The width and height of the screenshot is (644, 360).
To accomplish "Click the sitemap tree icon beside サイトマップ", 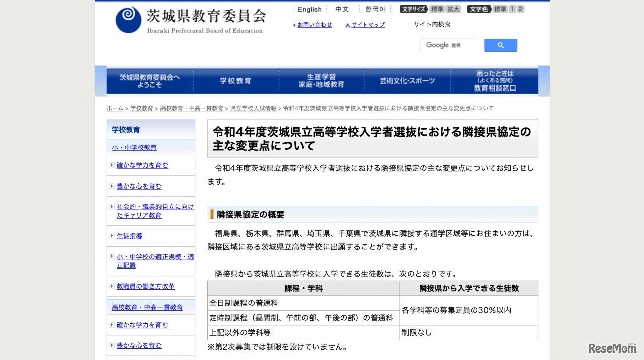I will (x=349, y=25).
